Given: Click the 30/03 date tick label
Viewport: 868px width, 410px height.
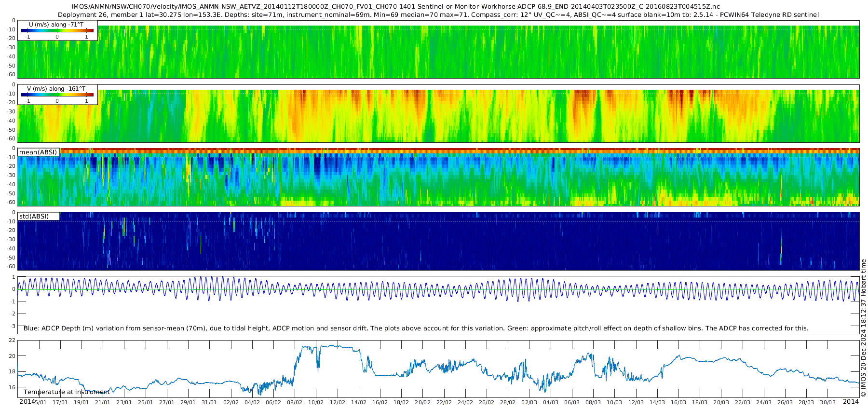Looking at the screenshot, I should coord(827,402).
